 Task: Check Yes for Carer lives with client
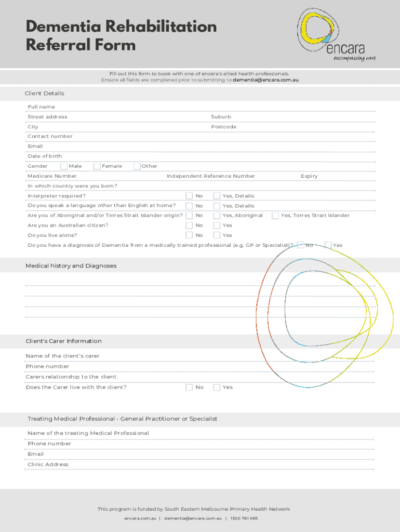click(x=217, y=388)
